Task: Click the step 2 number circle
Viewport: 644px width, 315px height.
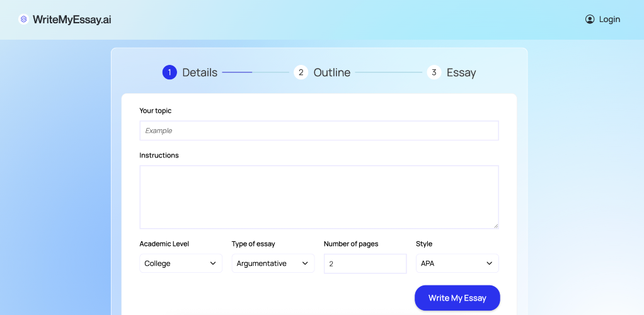Action: [301, 72]
